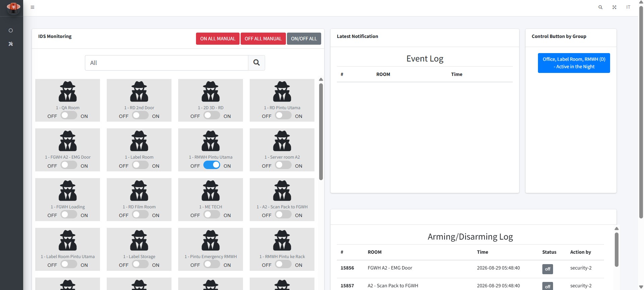Click the circle icon in left sidebar
Viewport: 644px width, 290px height.
point(11,31)
